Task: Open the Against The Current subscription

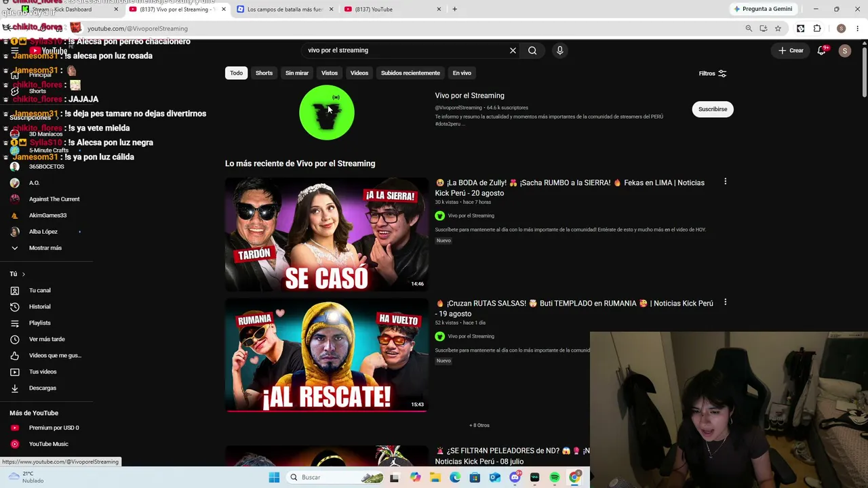Action: (x=54, y=199)
